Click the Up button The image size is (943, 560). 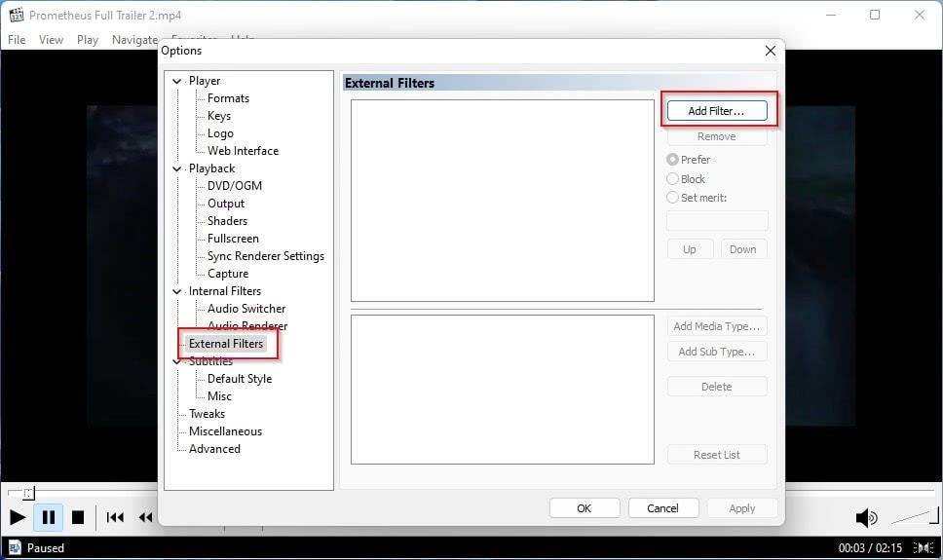point(690,249)
